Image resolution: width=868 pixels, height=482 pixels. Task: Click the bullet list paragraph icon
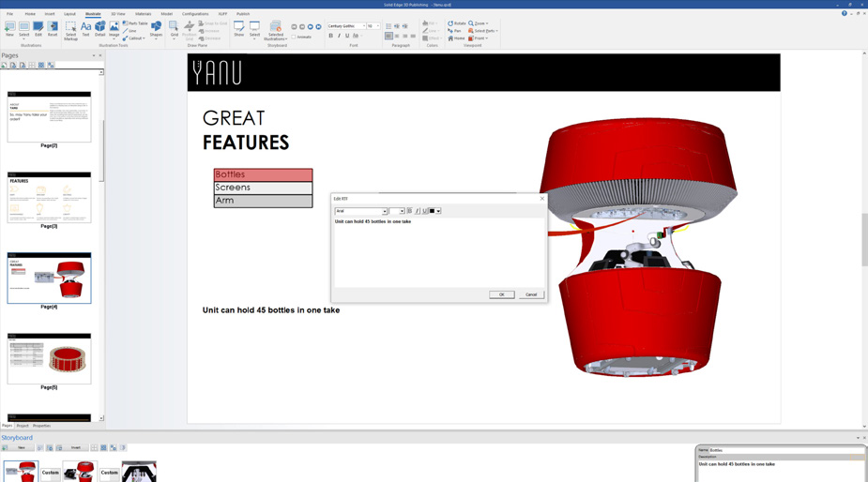[x=388, y=26]
